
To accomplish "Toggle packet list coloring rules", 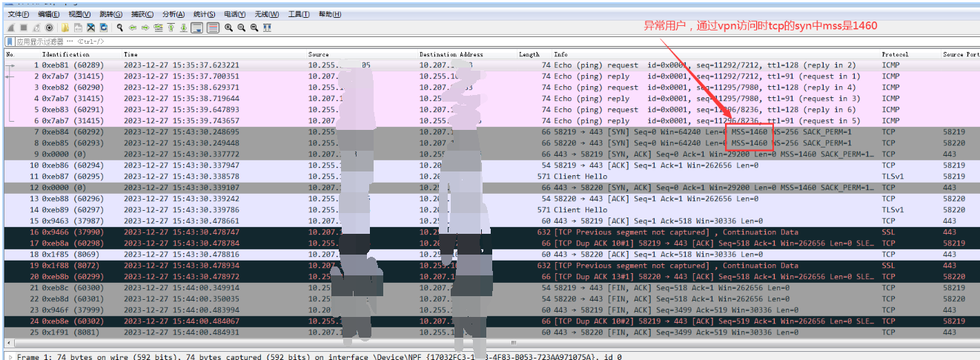I will [213, 27].
